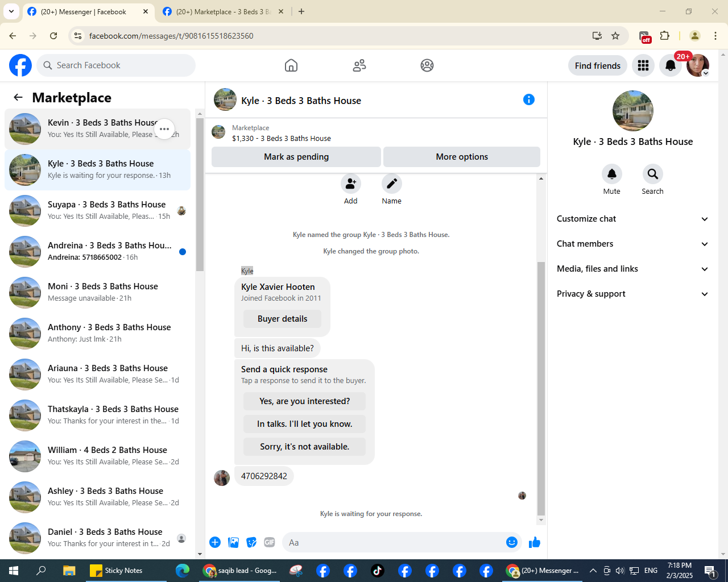The height and width of the screenshot is (582, 728).
Task: Bookmark the page with the star icon
Action: click(615, 36)
